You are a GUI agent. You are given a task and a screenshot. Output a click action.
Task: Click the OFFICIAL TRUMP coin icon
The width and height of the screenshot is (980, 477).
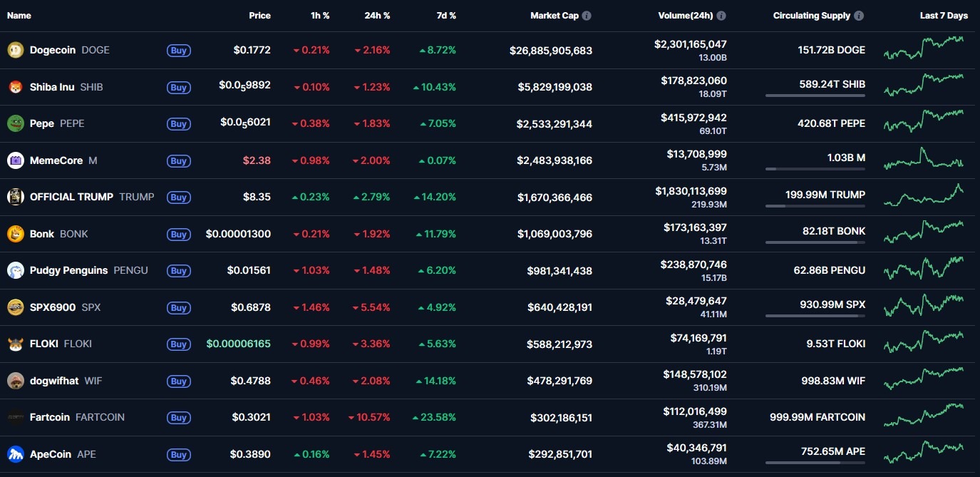click(15, 197)
